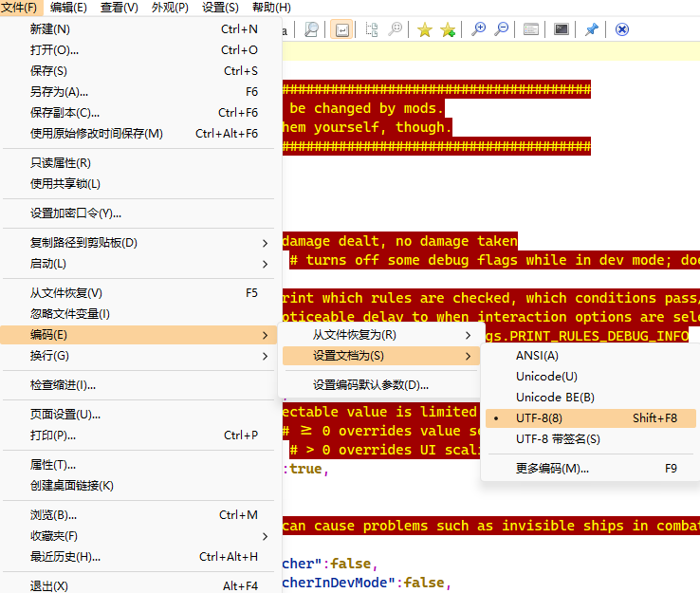
Task: Click the line 'damage dealt, no damage taken'
Action: pos(400,241)
